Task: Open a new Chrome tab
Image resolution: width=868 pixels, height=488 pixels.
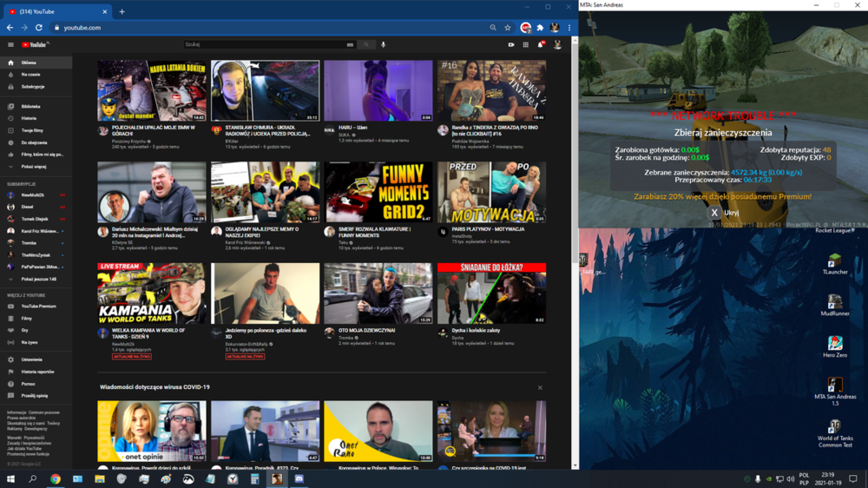Action: point(122,11)
